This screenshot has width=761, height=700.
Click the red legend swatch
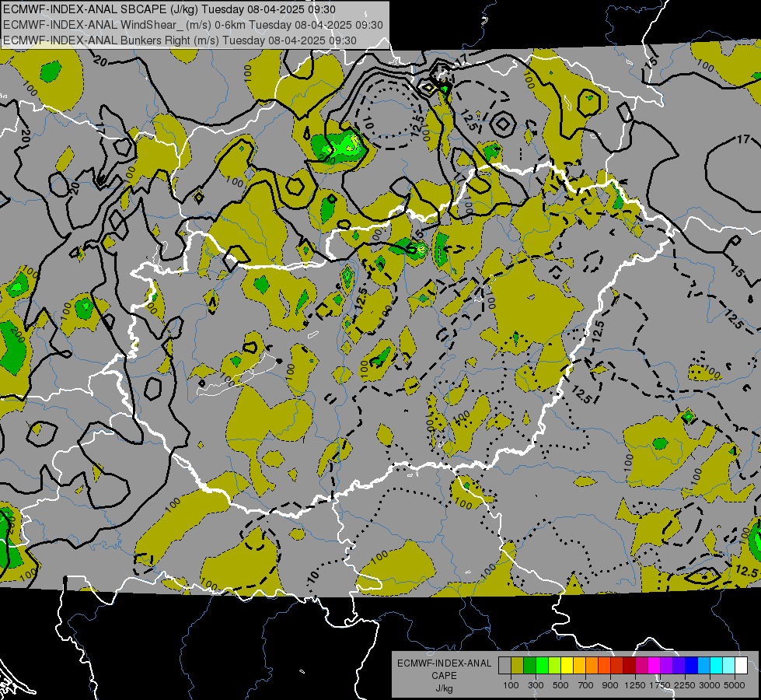617,666
